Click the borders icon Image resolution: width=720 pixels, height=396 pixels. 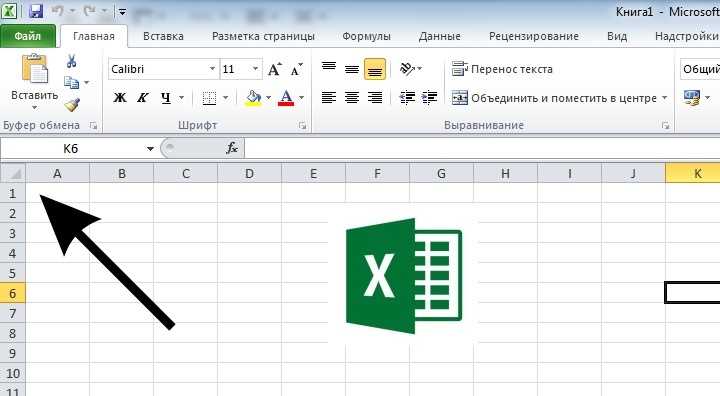[209, 98]
